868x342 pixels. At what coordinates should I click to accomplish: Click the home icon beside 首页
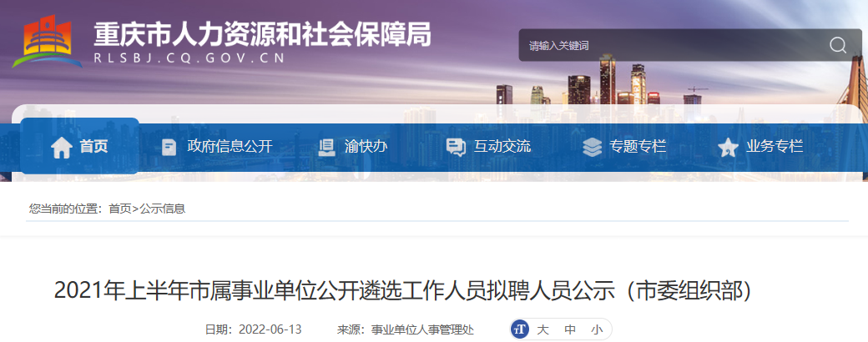pyautogui.click(x=62, y=147)
